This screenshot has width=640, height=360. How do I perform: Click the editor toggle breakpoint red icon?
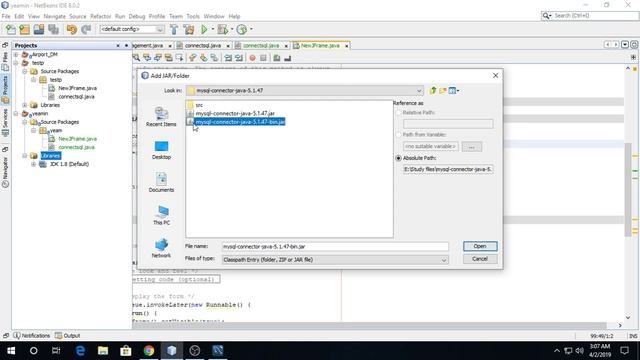click(252, 58)
